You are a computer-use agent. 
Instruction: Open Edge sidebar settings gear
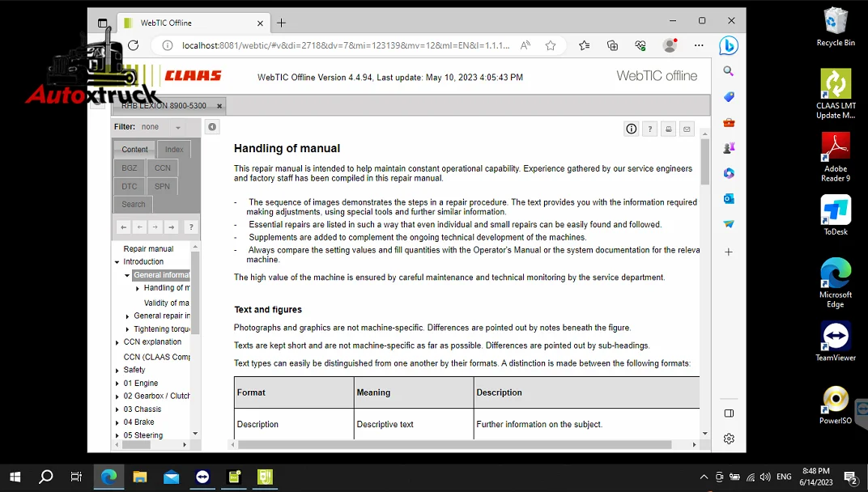click(729, 439)
